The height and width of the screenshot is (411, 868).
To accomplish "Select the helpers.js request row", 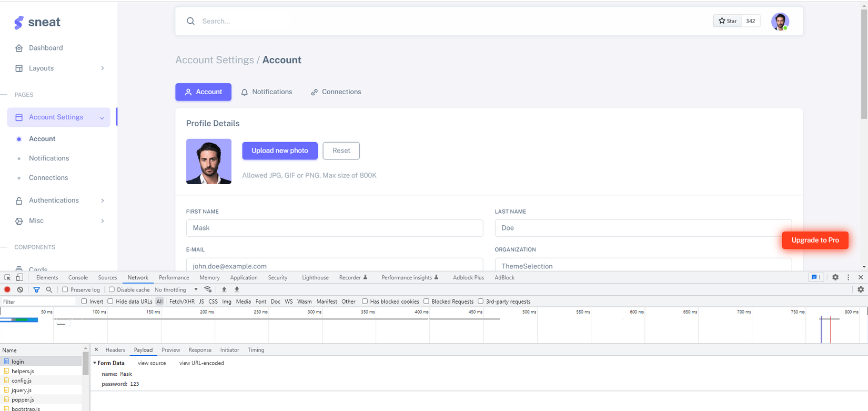I will pos(41,371).
